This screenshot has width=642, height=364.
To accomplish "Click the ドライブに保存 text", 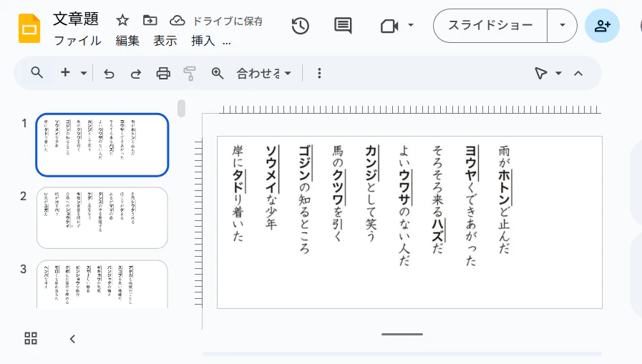I will [228, 21].
